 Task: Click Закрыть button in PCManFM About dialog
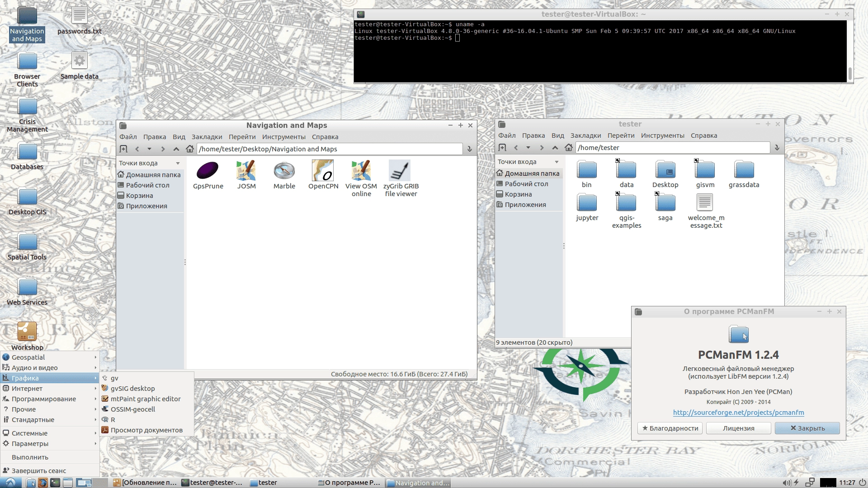pos(807,428)
